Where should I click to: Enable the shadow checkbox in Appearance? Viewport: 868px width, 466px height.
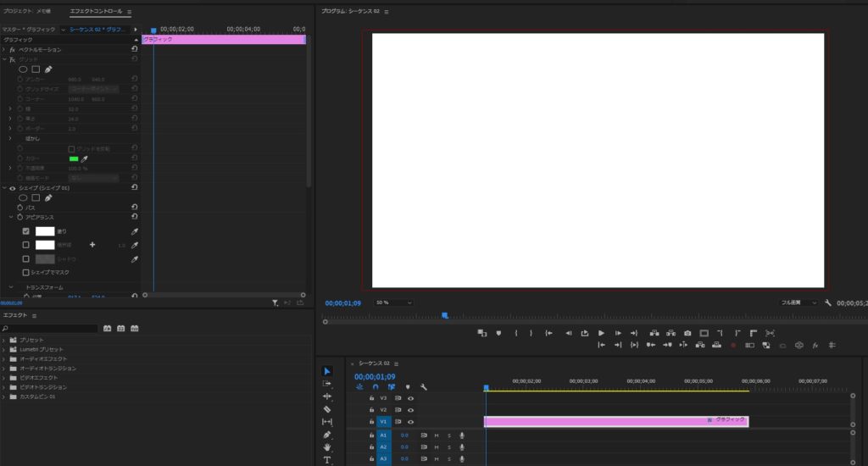(x=25, y=258)
